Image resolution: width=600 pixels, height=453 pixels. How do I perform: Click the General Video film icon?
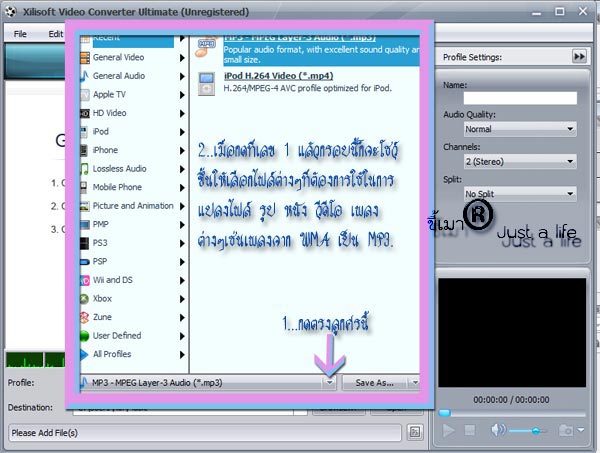click(85, 58)
